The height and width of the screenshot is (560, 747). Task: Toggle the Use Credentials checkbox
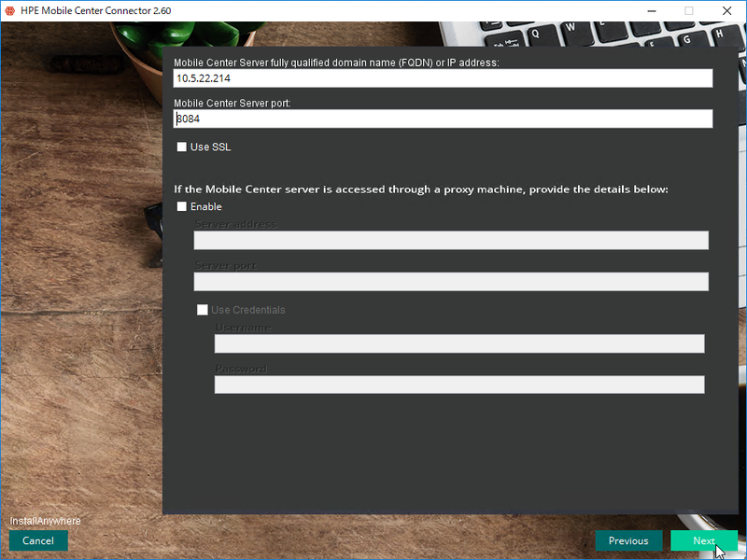coord(202,310)
